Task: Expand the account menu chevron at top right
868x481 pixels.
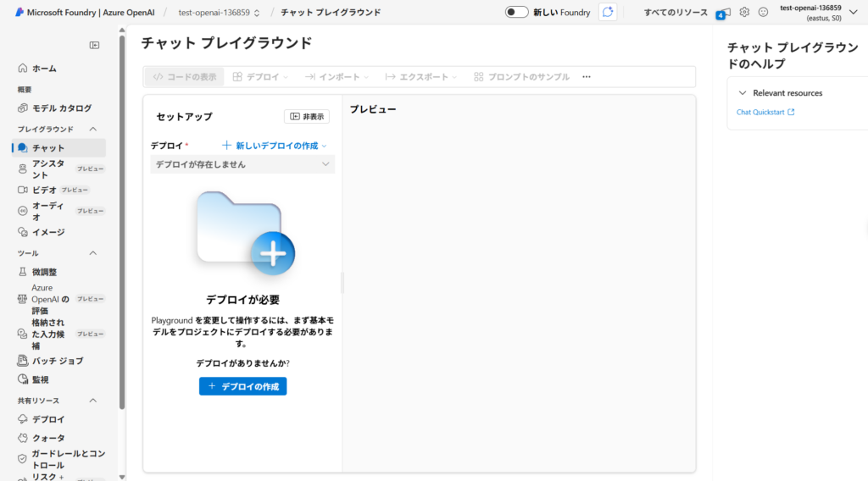Action: point(853,12)
